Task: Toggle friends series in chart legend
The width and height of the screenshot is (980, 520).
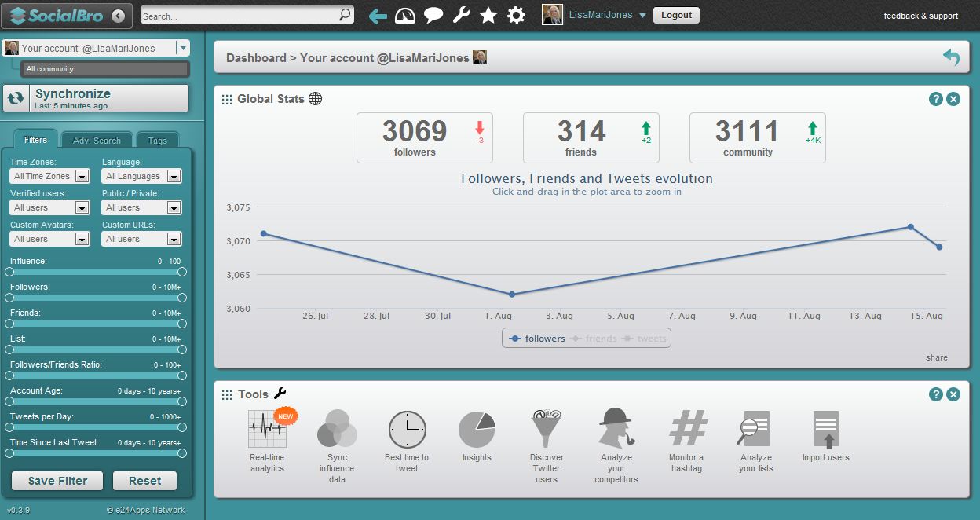Action: point(593,339)
